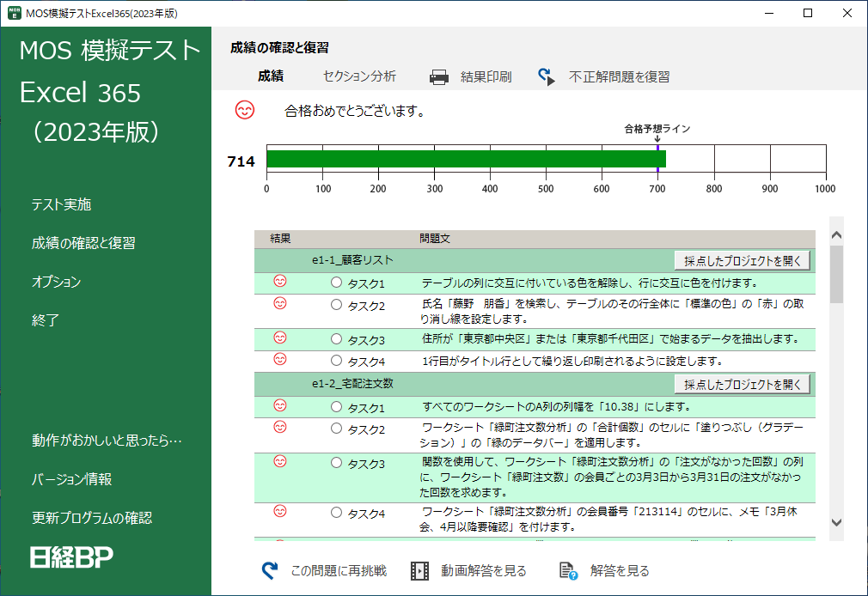868x596 pixels.
Task: Click the result smiley for e1-1 タスク3
Action: (x=280, y=338)
